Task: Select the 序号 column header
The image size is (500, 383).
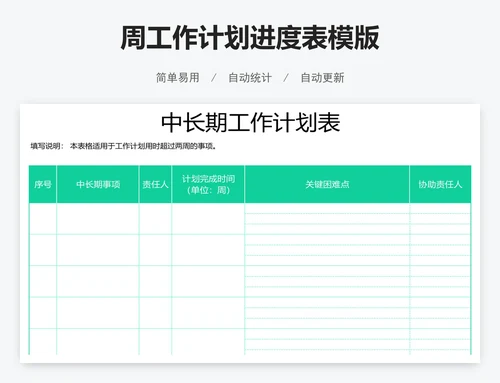Action: [x=43, y=184]
